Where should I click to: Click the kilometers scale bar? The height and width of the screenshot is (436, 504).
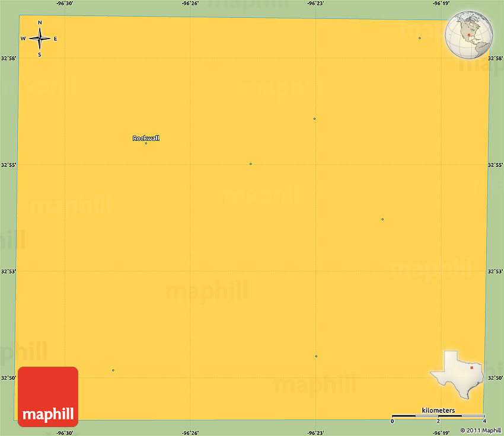point(438,416)
